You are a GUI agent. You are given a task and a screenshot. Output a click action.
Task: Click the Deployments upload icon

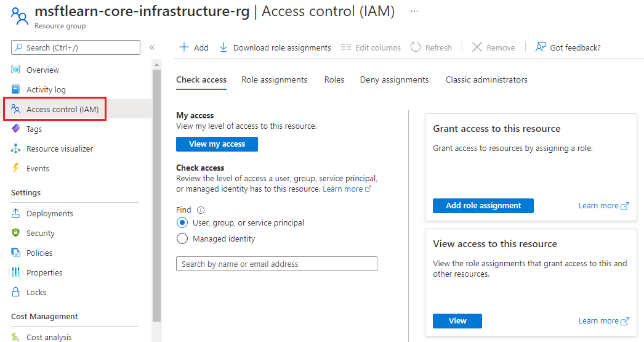[x=15, y=213]
